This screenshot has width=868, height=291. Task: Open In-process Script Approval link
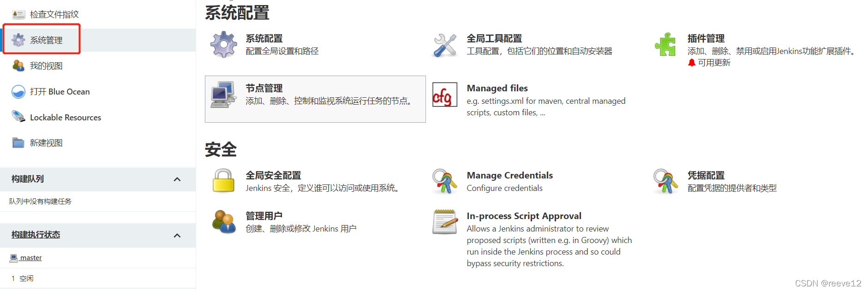(524, 216)
